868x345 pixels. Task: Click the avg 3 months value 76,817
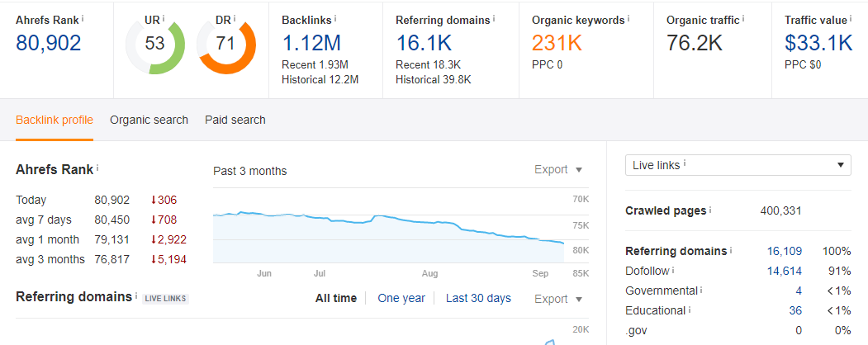pyautogui.click(x=111, y=259)
